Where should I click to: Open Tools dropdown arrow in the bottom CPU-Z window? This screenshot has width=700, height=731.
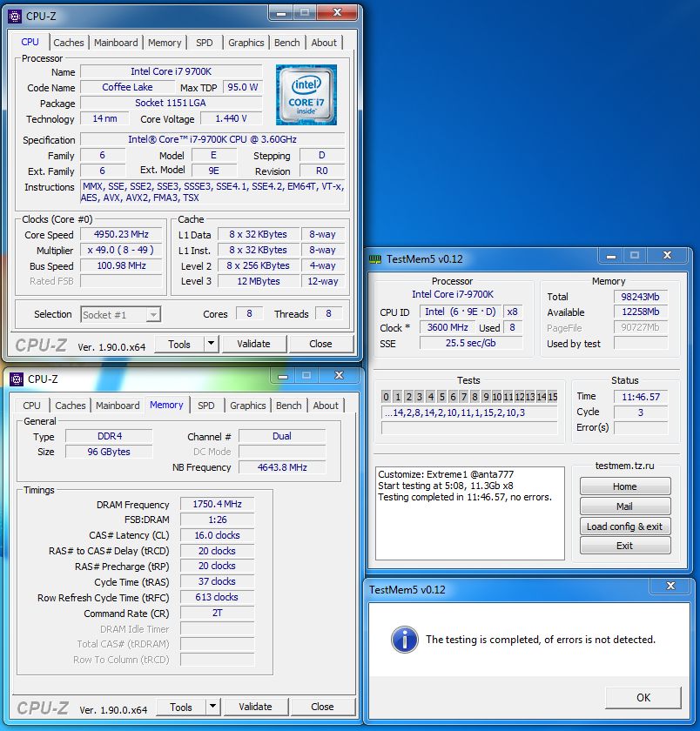[x=213, y=707]
